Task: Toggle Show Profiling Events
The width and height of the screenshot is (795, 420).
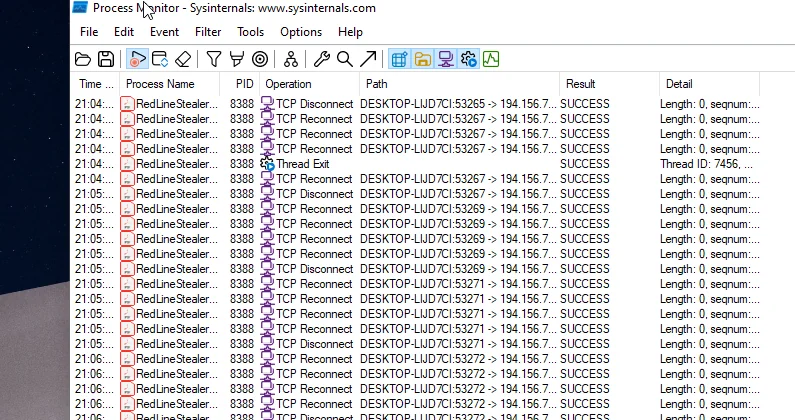Action: click(x=491, y=59)
